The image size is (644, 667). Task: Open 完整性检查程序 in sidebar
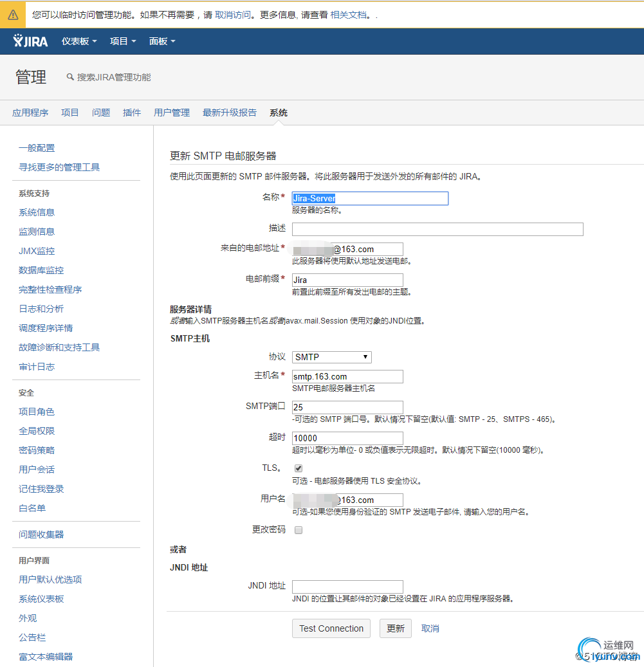tap(50, 289)
